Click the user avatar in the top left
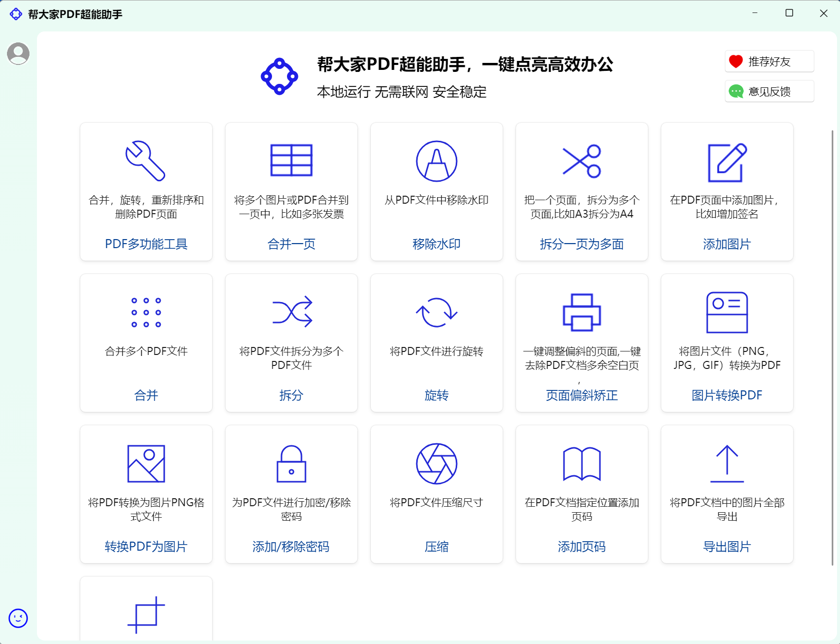Screen dimensions: 840x644 (x=18, y=52)
